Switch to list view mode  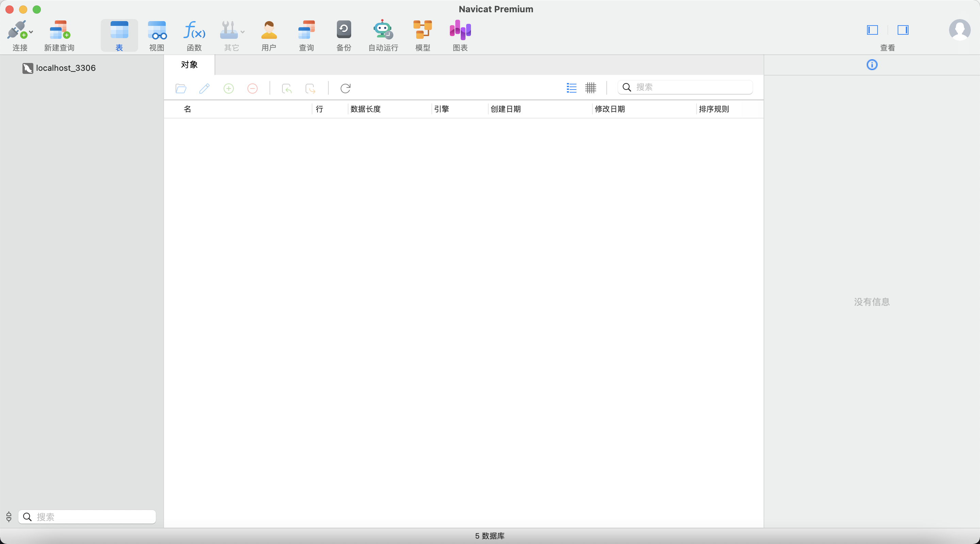pyautogui.click(x=571, y=88)
